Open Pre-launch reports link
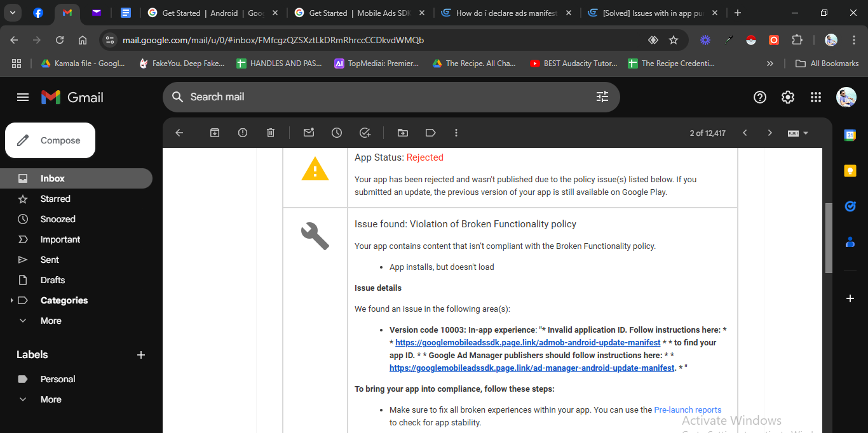Viewport: 868px width, 433px height. 688,410
